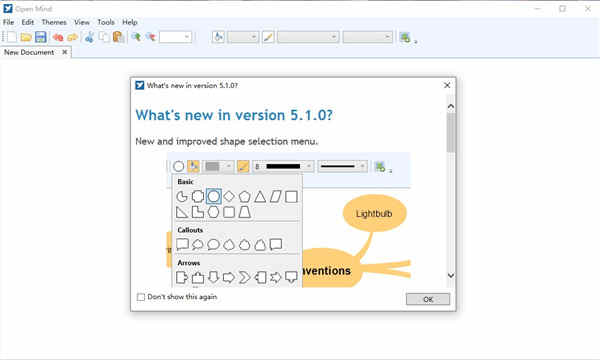This screenshot has width=600, height=360.
Task: Click the undo toolbar icon
Action: coord(58,37)
